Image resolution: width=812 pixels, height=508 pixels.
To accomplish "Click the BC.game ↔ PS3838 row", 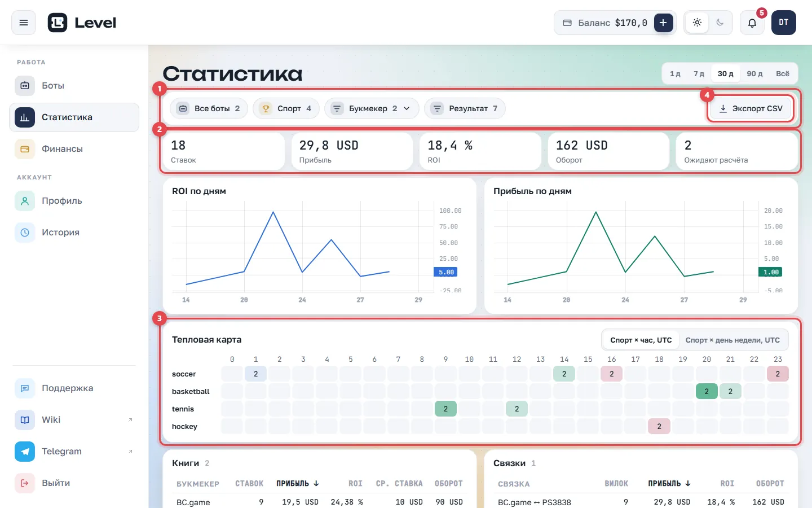I will coord(641,502).
